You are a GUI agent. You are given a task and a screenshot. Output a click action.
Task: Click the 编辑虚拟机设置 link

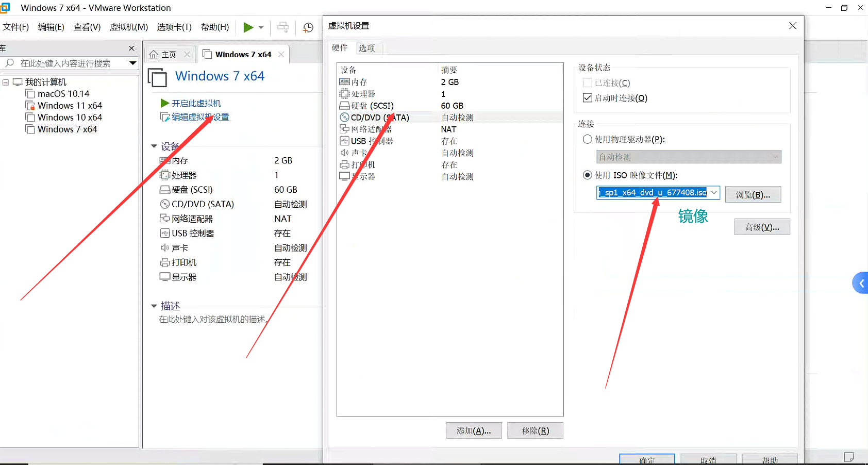tap(200, 118)
